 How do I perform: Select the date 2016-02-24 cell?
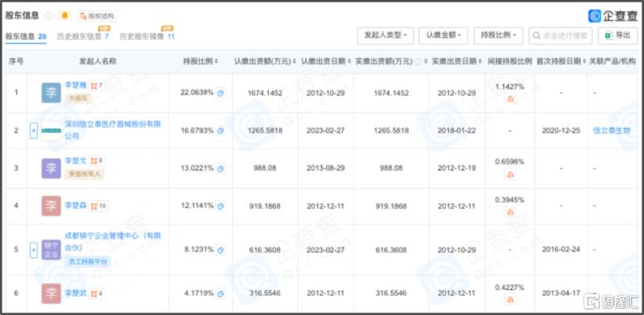[x=561, y=250]
